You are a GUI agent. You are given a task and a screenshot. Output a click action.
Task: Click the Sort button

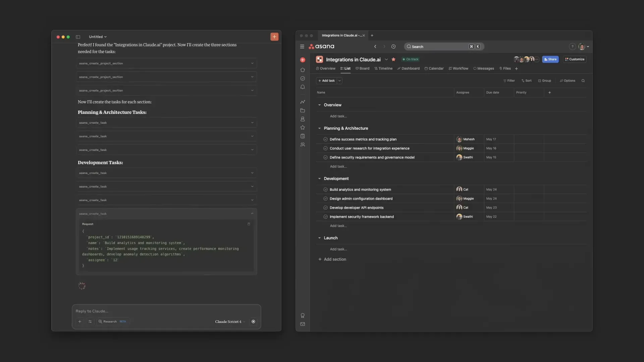(526, 81)
